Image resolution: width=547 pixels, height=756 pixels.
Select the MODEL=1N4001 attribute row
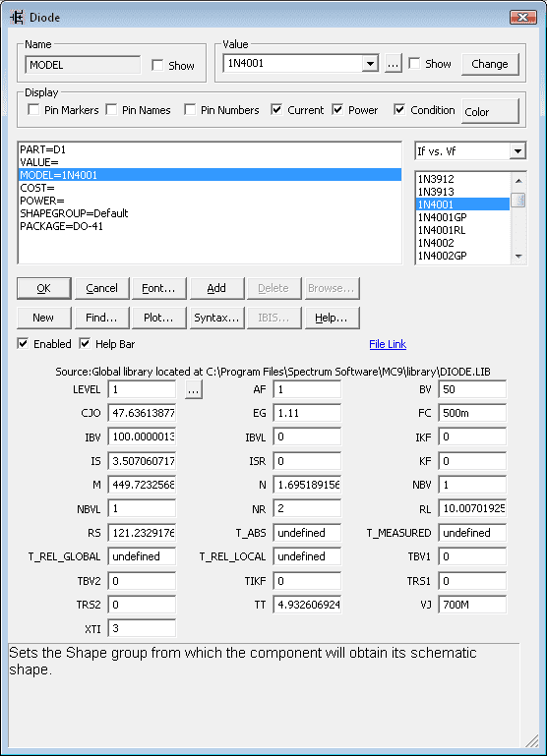(210, 175)
